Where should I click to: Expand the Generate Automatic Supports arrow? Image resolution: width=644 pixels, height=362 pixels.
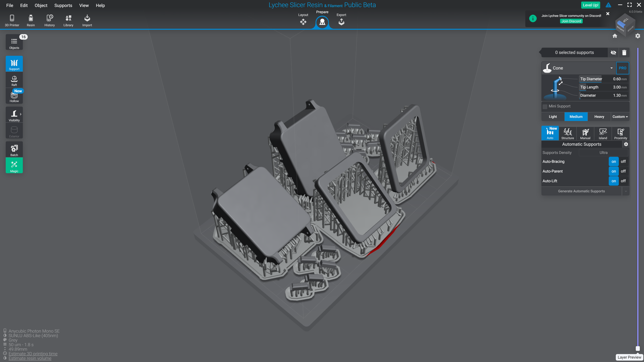626,191
